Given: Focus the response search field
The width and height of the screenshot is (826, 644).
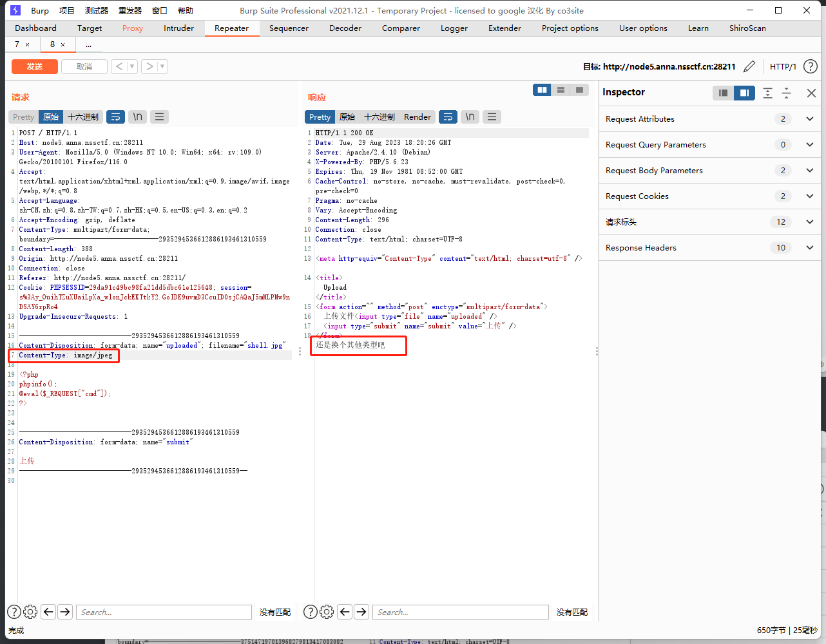Looking at the screenshot, I should click(460, 612).
